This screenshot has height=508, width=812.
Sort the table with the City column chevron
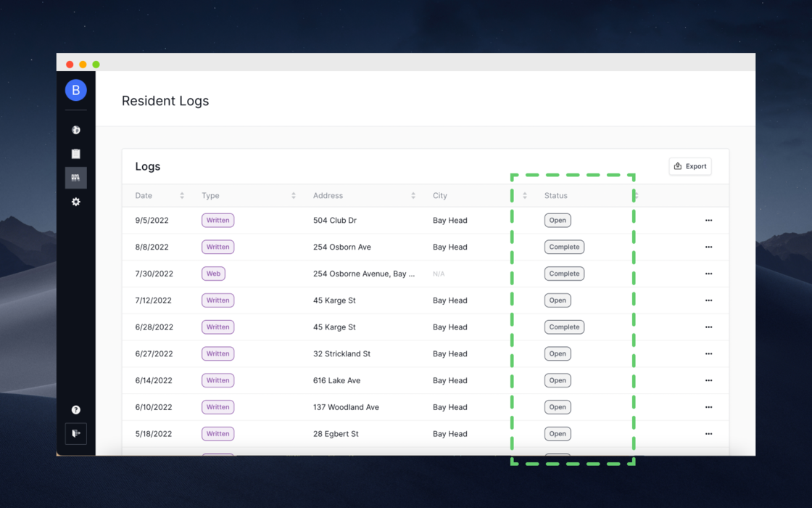click(x=525, y=195)
